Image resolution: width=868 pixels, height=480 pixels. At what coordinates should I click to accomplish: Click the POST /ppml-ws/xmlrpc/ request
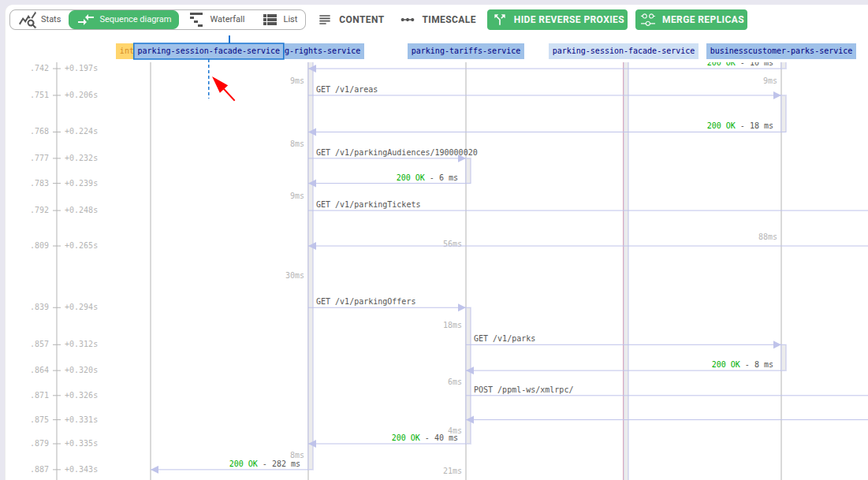pos(523,389)
